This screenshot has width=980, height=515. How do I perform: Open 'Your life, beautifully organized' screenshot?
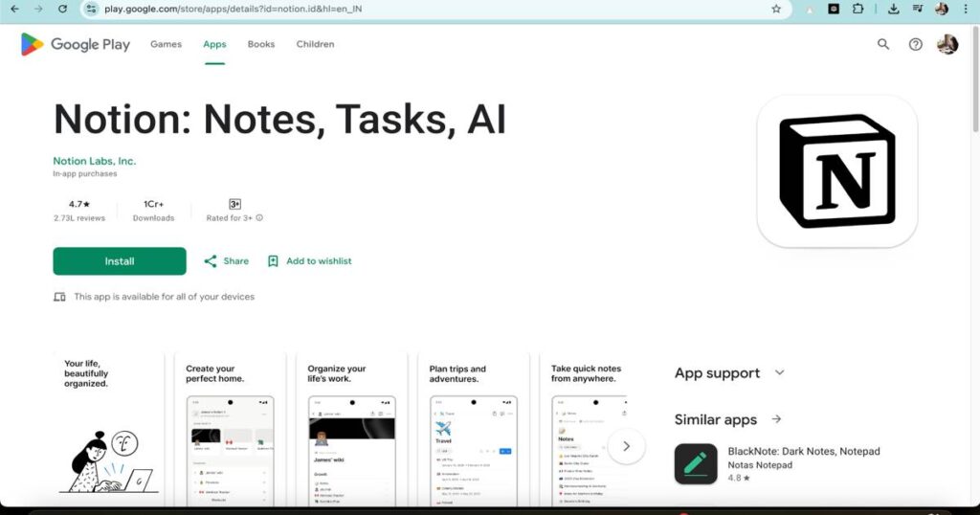click(x=108, y=428)
